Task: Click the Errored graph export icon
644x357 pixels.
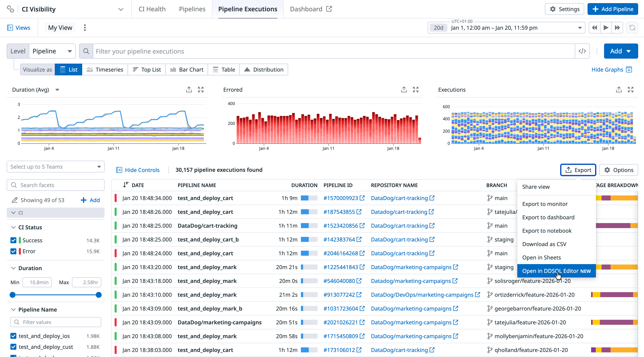Action: click(x=404, y=90)
